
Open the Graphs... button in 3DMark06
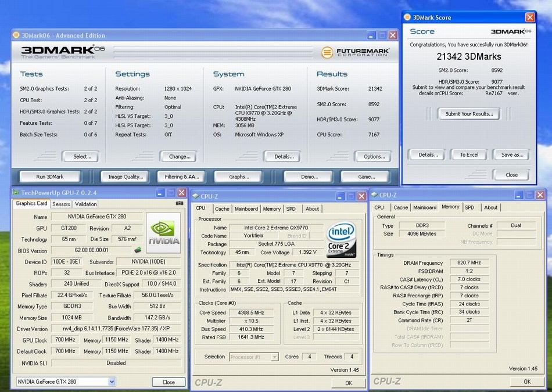tap(239, 177)
